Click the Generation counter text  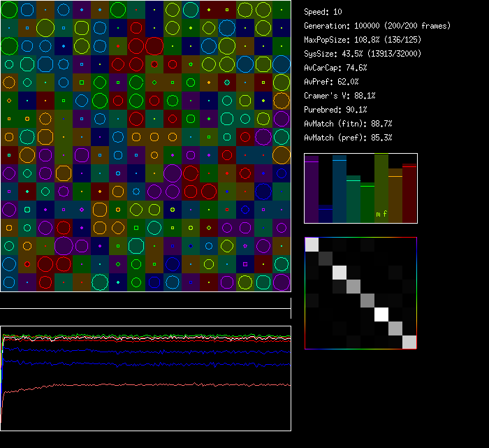pyautogui.click(x=377, y=26)
